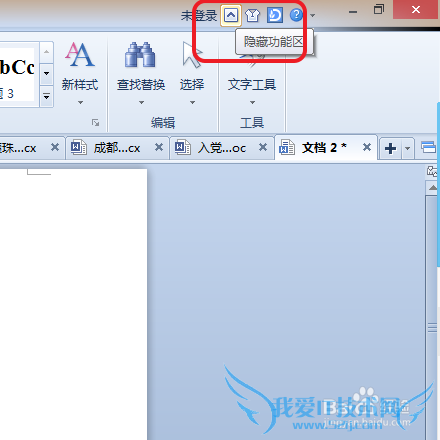Click the 未登录 login text
The height and width of the screenshot is (440, 440).
point(199,16)
